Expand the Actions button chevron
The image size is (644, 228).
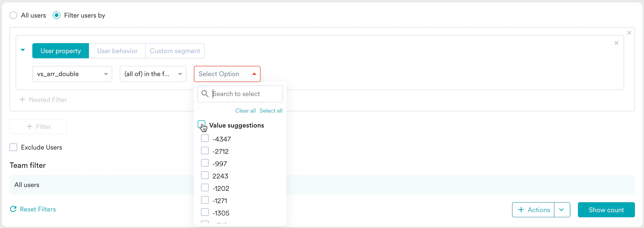click(562, 210)
